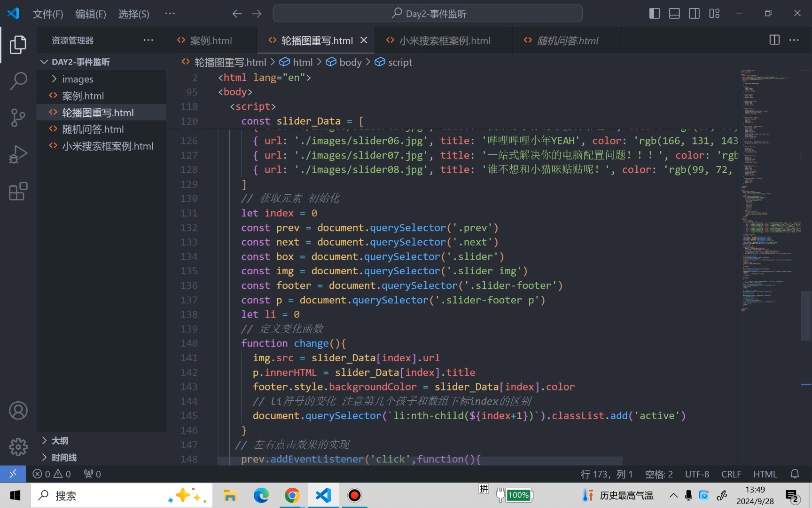
Task: Open the Accounts menu icon
Action: click(18, 411)
